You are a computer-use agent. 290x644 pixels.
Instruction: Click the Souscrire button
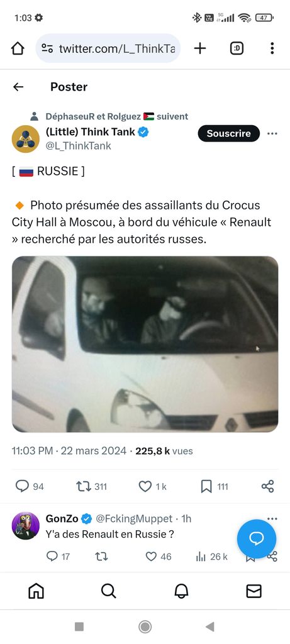point(229,133)
